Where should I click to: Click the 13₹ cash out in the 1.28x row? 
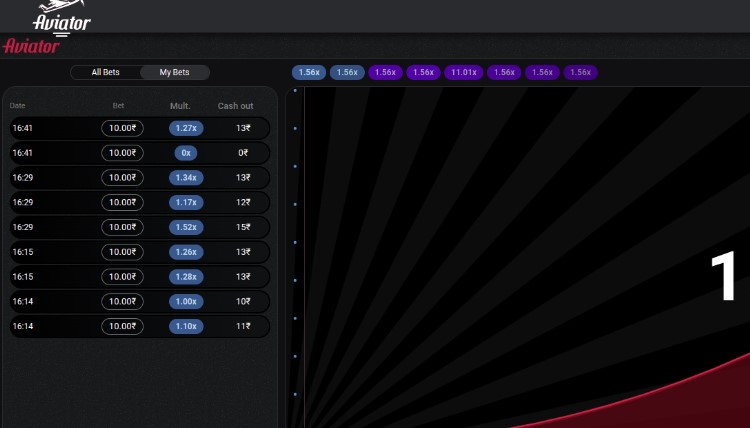pyautogui.click(x=243, y=277)
